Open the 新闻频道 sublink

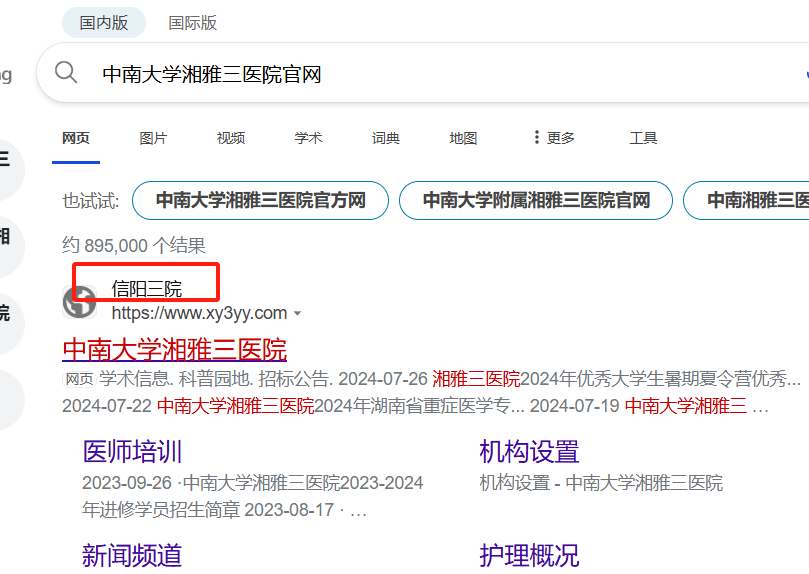[x=132, y=556]
